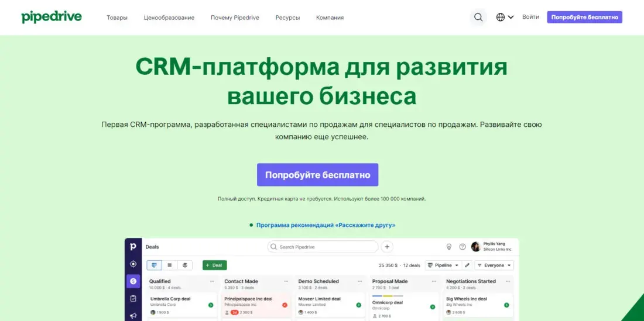Open the Ресурсы menu item
Viewport: 644px width, 321px height.
click(287, 18)
